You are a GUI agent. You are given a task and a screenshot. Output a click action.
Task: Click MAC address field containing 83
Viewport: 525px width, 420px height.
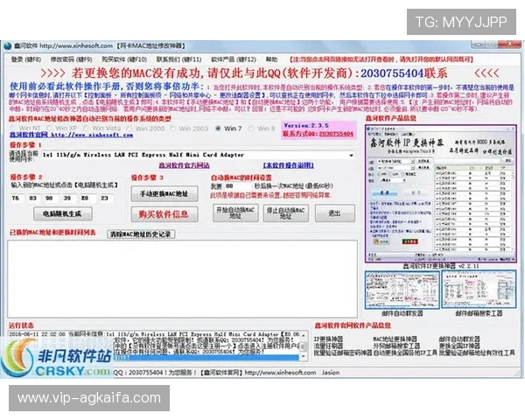pyautogui.click(x=33, y=199)
